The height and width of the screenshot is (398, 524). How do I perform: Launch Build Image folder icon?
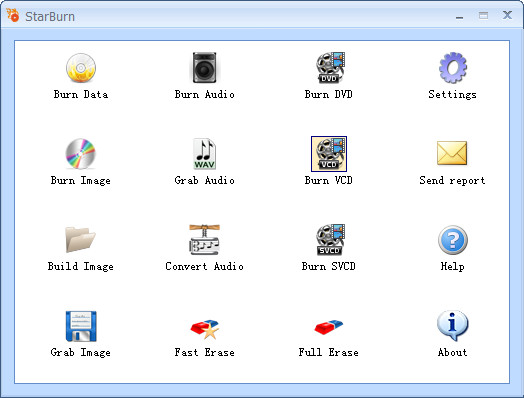(x=80, y=239)
